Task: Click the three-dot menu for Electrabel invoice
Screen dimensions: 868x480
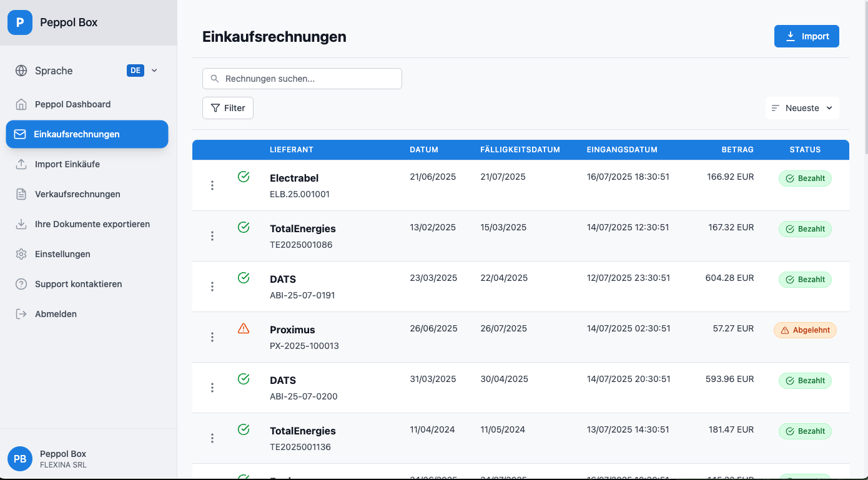Action: pyautogui.click(x=212, y=185)
